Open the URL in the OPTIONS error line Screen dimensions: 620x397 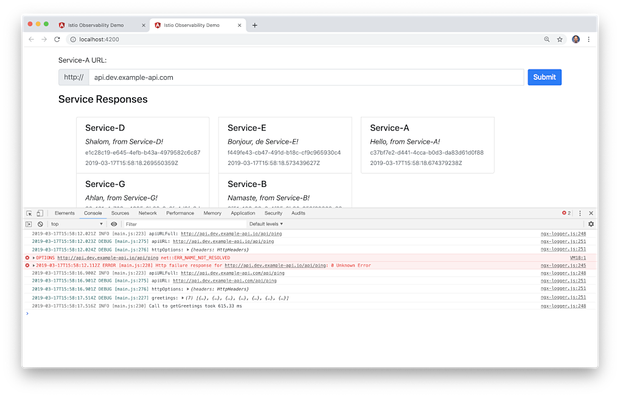(108, 258)
